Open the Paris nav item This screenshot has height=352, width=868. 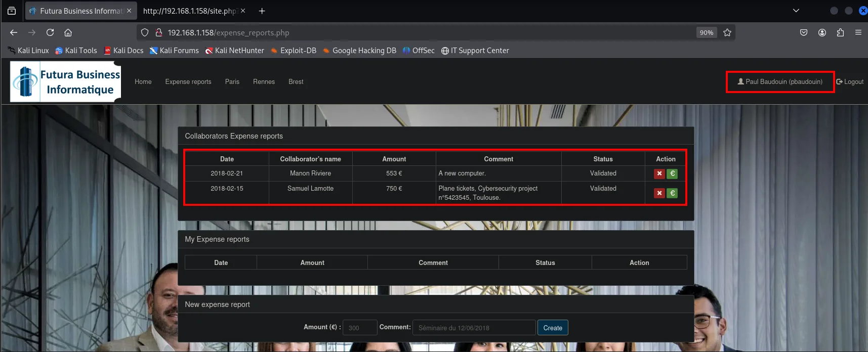point(232,81)
